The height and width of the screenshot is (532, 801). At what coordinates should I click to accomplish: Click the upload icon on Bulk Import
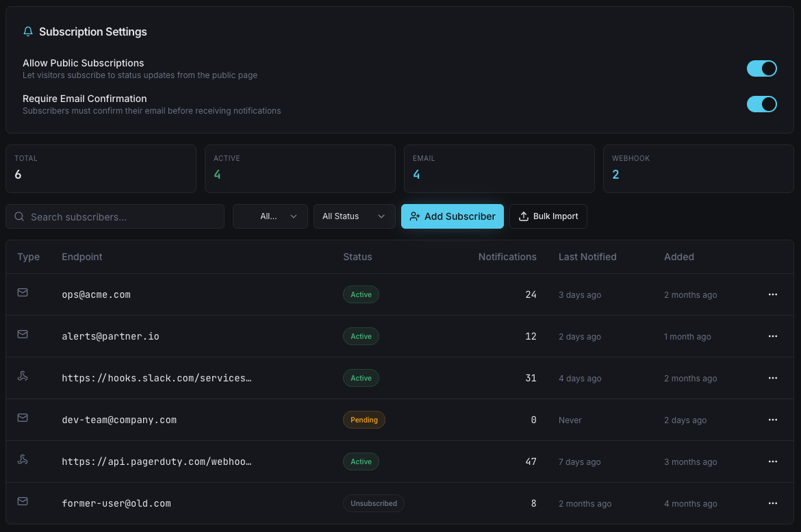point(523,216)
